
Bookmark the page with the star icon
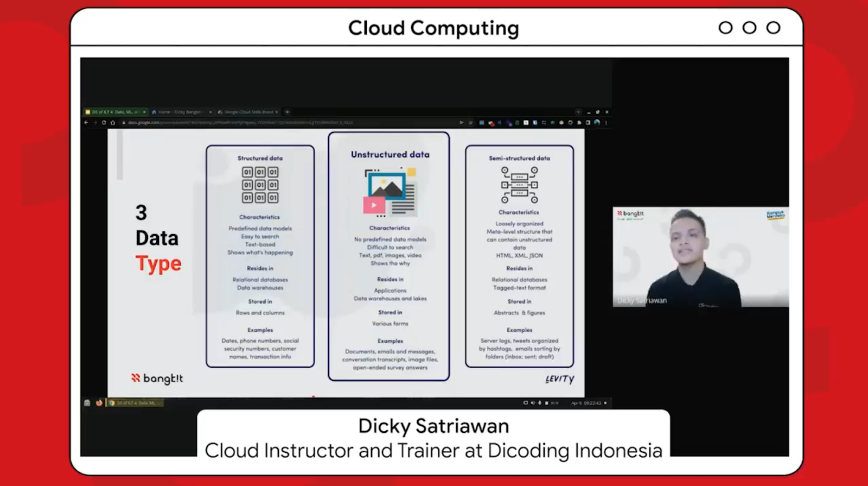pyautogui.click(x=470, y=123)
